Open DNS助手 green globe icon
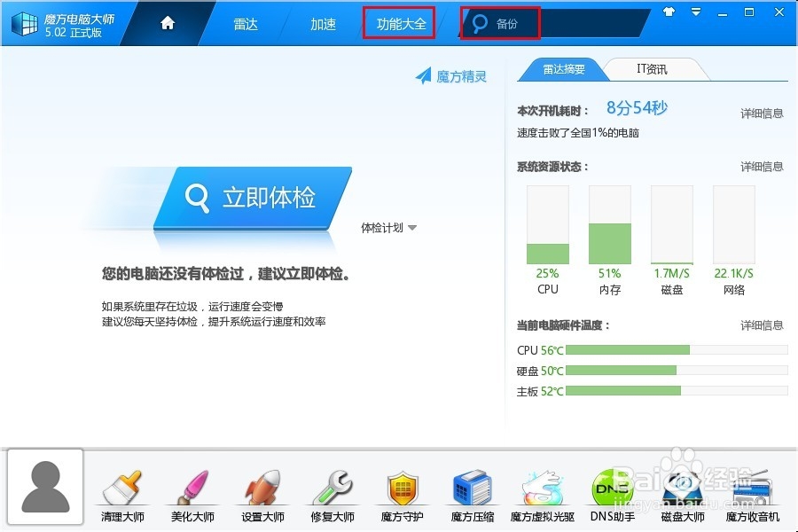Screen dimensions: 798x532 coord(612,488)
